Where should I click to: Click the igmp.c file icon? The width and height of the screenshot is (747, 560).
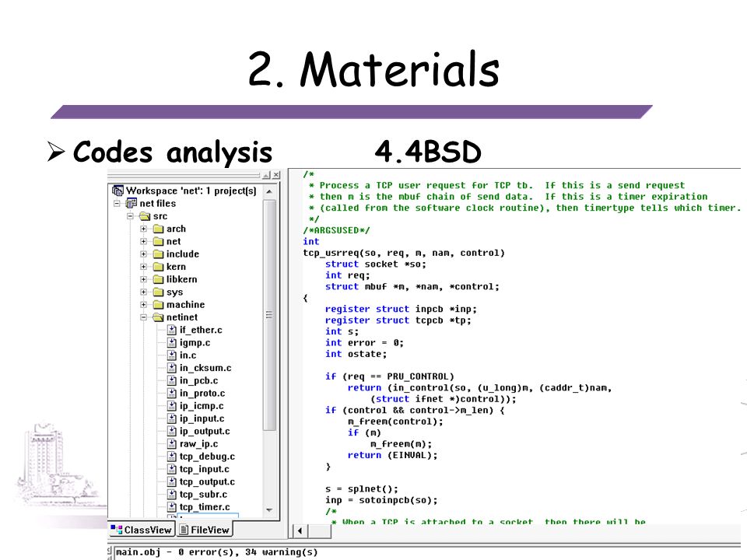[x=172, y=343]
